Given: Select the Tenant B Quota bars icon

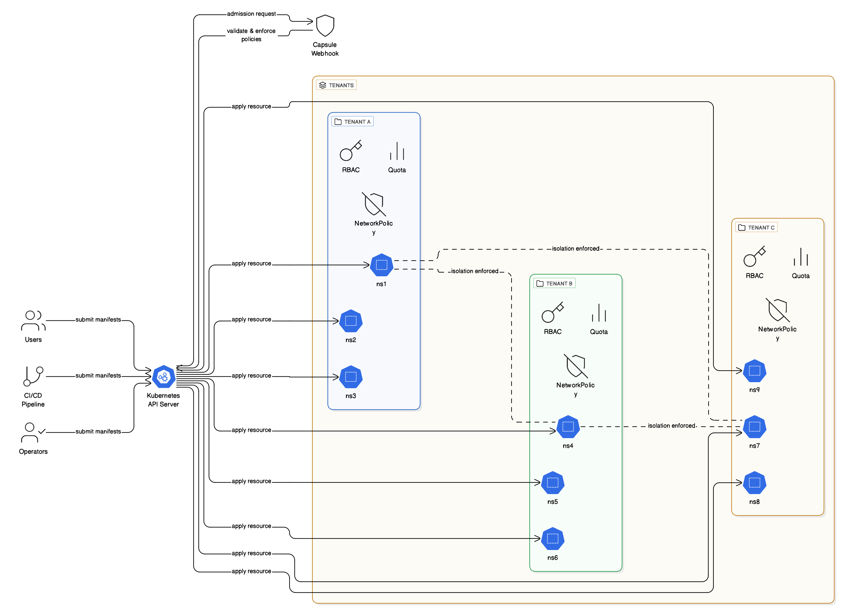Looking at the screenshot, I should 599,313.
